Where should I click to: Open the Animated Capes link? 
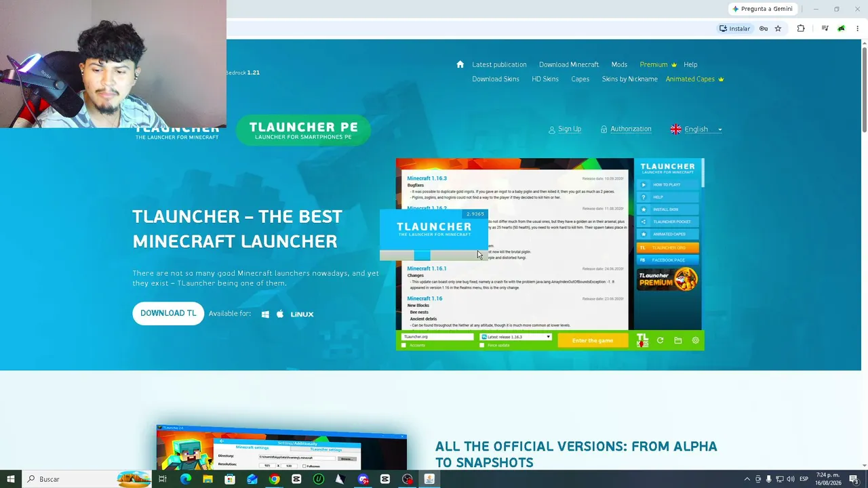coord(694,79)
